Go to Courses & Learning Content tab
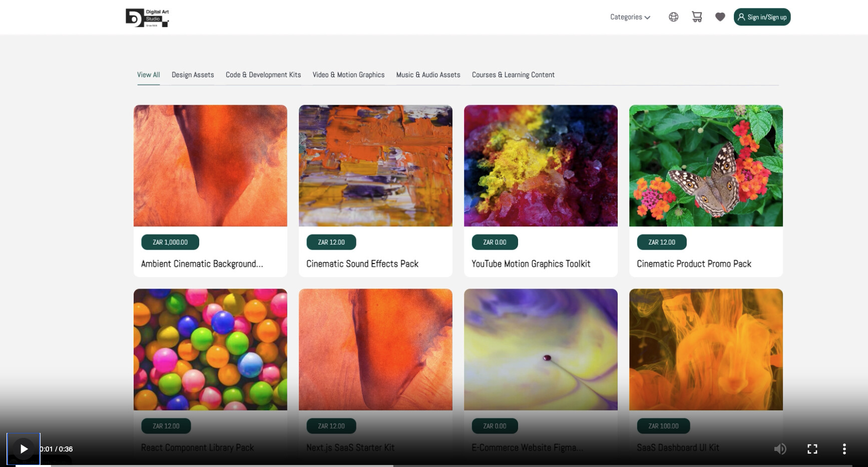Screen dimensions: 868x467 pos(513,75)
